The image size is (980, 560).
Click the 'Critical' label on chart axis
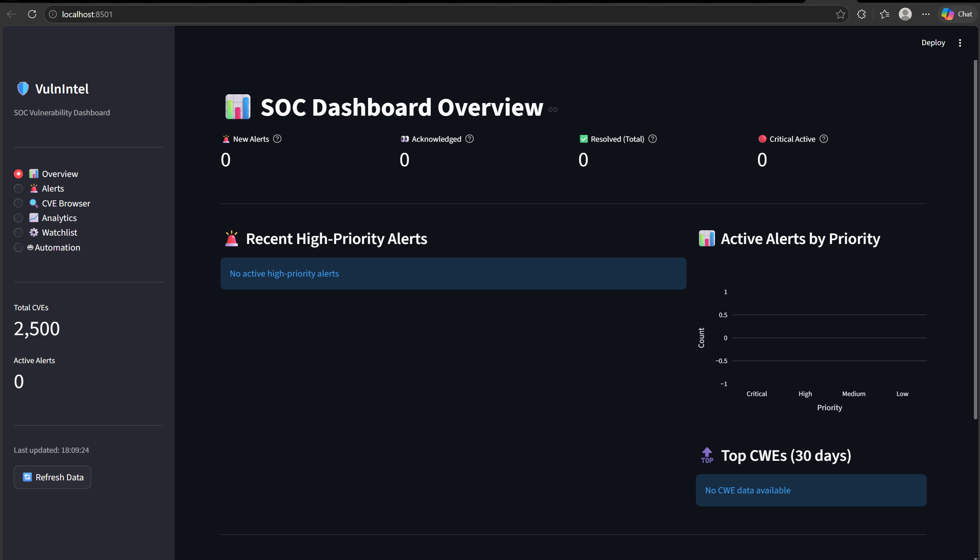coord(757,394)
